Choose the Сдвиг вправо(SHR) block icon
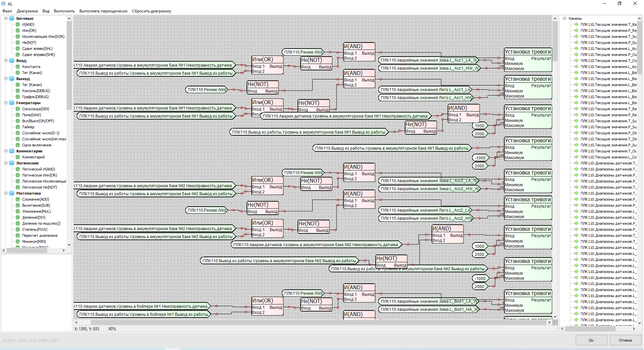 tap(18, 55)
